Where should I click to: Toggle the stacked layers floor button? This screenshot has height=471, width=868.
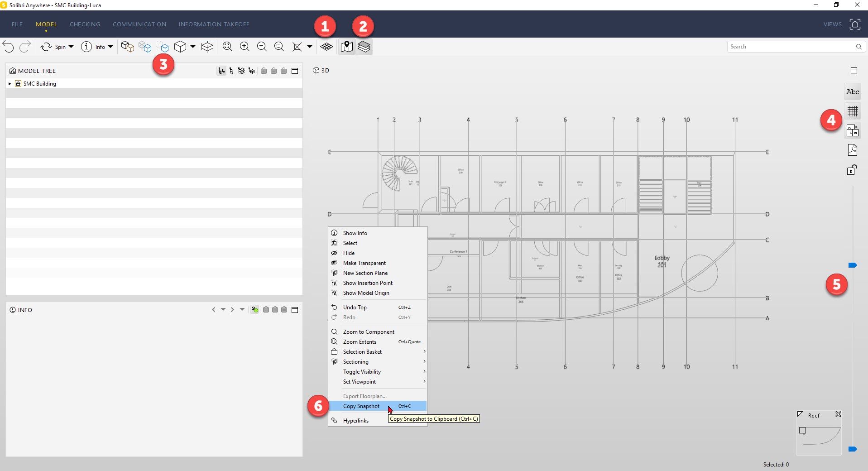(364, 47)
